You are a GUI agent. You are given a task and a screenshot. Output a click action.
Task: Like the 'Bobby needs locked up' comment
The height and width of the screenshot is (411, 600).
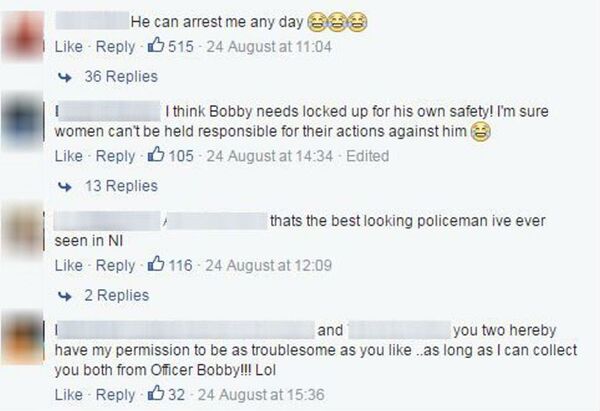pyautogui.click(x=68, y=155)
